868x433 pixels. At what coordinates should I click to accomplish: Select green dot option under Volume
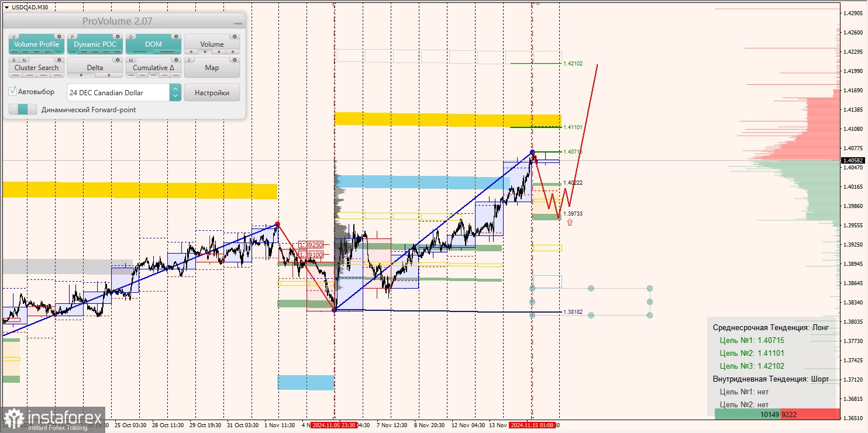[x=205, y=52]
